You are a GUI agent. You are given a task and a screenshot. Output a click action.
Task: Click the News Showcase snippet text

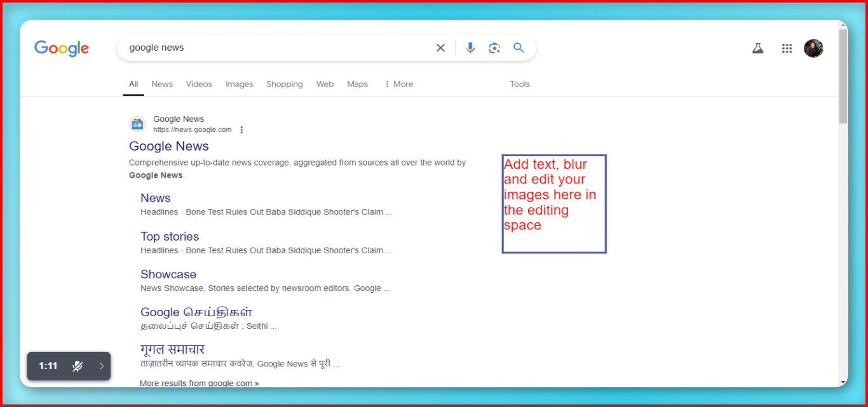pyautogui.click(x=265, y=288)
